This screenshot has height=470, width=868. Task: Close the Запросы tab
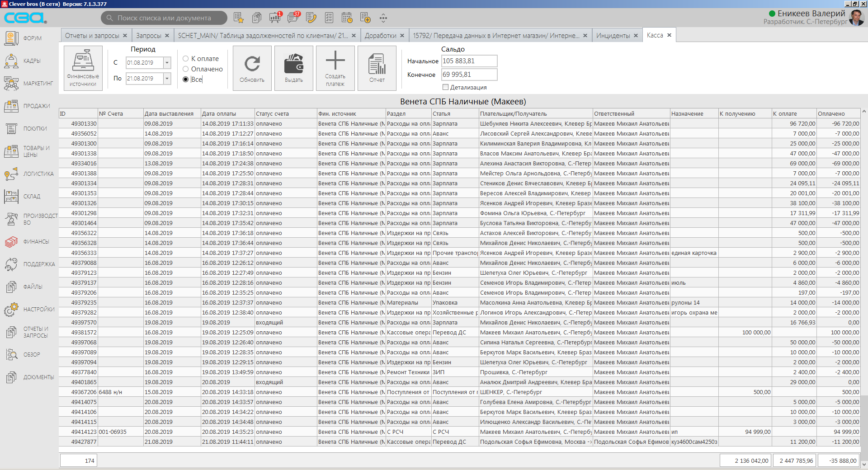tap(167, 36)
